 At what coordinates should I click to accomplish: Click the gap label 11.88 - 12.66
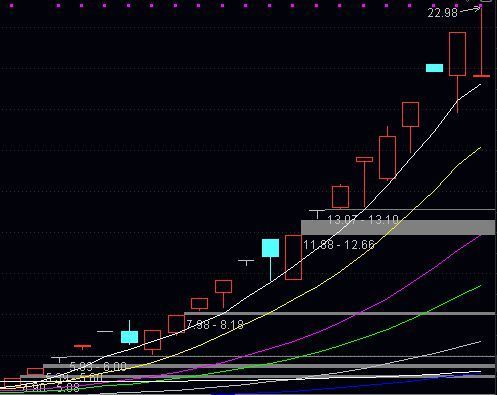[x=339, y=245]
